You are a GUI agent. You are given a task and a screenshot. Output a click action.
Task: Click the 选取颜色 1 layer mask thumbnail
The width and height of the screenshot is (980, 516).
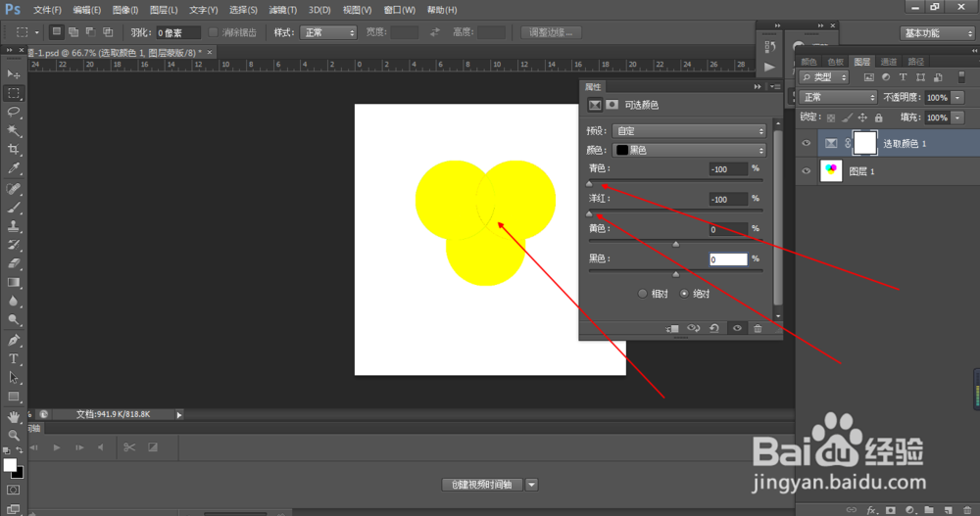tap(865, 144)
